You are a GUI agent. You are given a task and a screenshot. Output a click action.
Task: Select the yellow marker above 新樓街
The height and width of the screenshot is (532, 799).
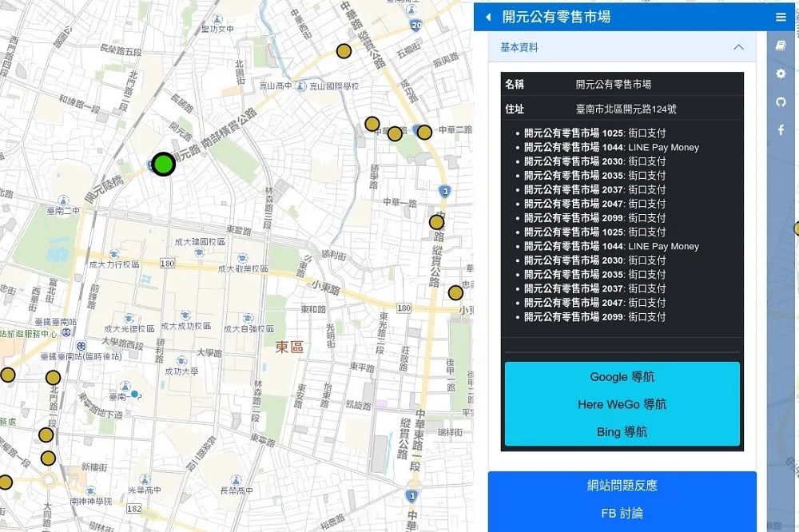tap(48, 459)
